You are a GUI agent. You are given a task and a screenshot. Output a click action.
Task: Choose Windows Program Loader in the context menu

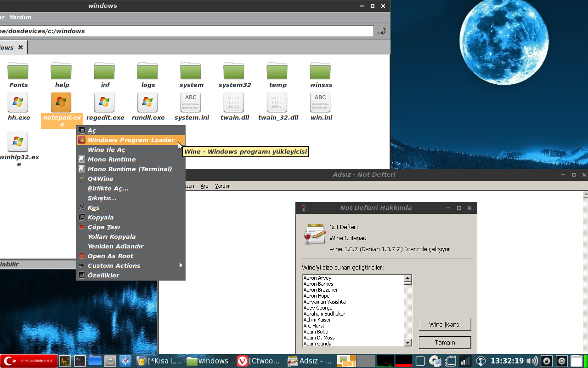tap(131, 140)
